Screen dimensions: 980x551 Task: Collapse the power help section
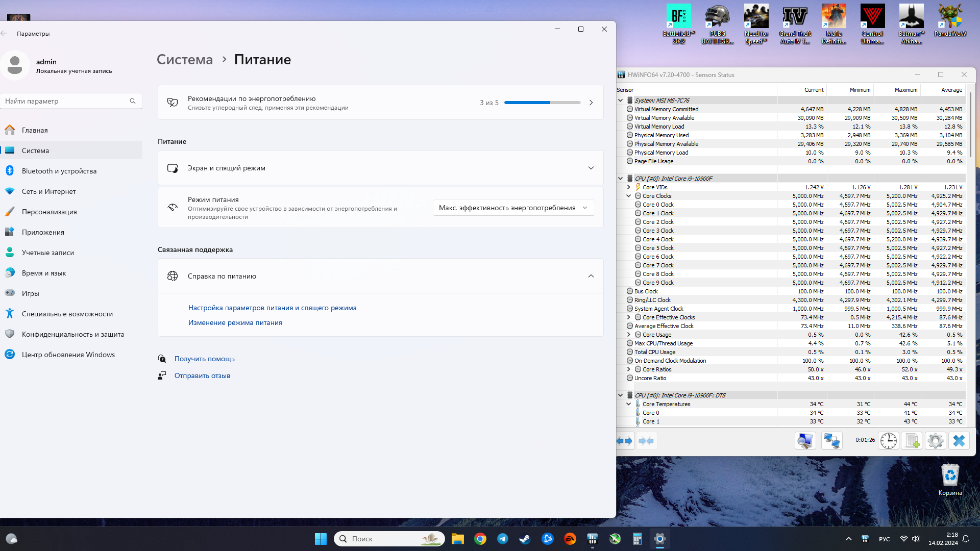pos(591,276)
